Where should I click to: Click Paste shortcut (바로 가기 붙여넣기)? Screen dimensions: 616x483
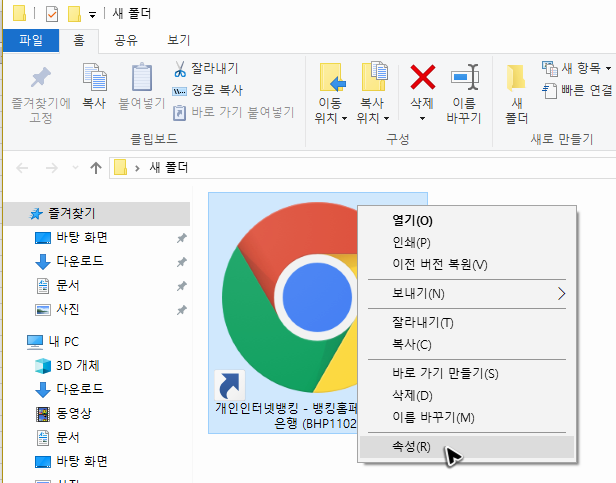(x=233, y=112)
